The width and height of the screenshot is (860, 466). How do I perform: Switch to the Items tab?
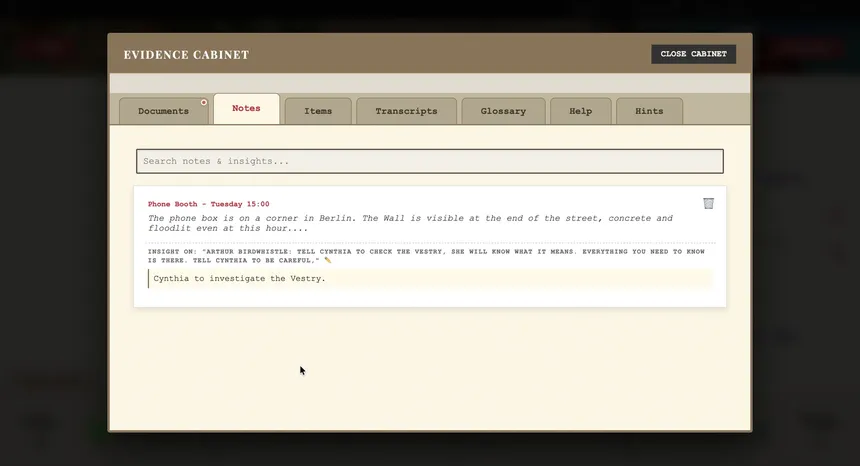[x=318, y=111]
